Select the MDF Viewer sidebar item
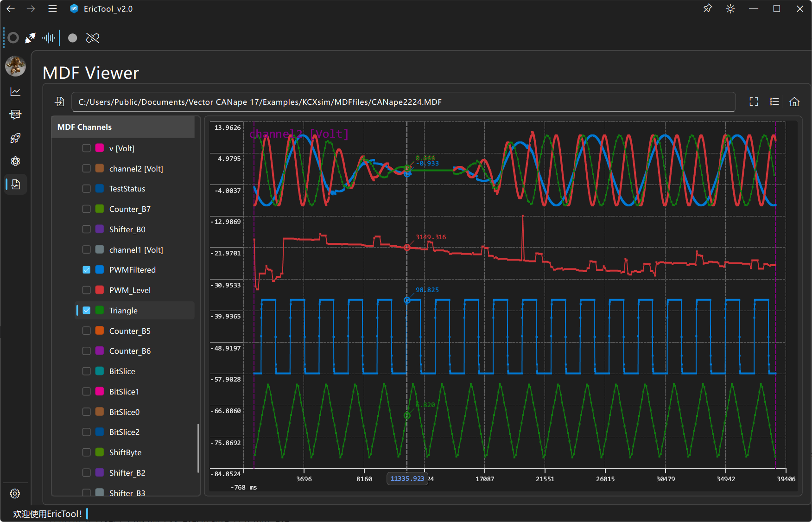Screen dimensions: 812x522 (15, 185)
